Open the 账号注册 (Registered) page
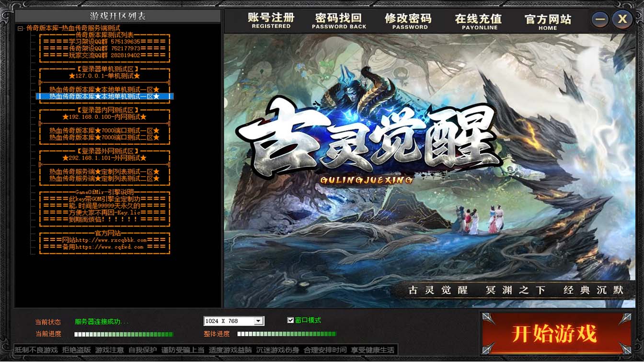The height and width of the screenshot is (362, 644). [271, 21]
